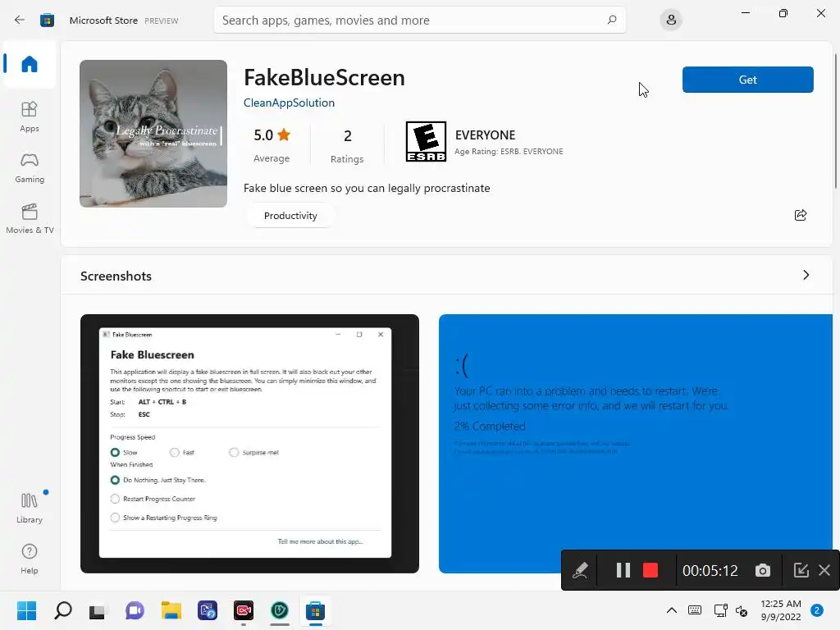Screen dimensions: 840x630
Task: Open the Fake Bluescreen settings screenshot
Action: tap(249, 444)
